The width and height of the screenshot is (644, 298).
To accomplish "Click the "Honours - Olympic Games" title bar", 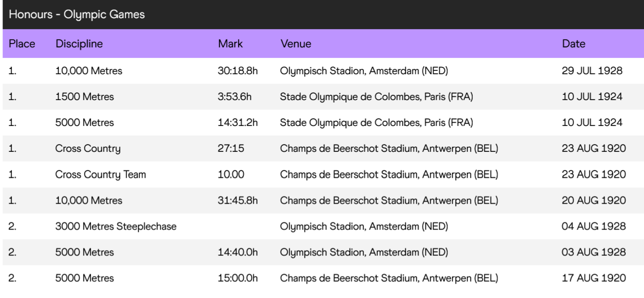I will [77, 14].
